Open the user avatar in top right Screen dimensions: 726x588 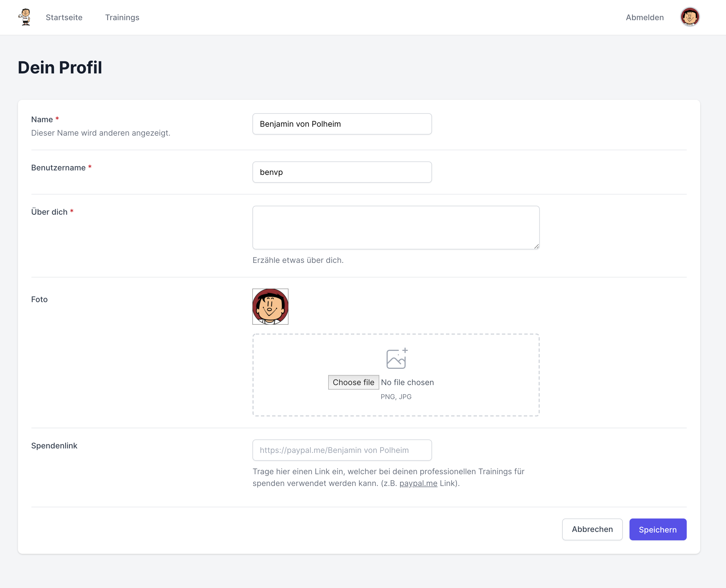click(690, 17)
